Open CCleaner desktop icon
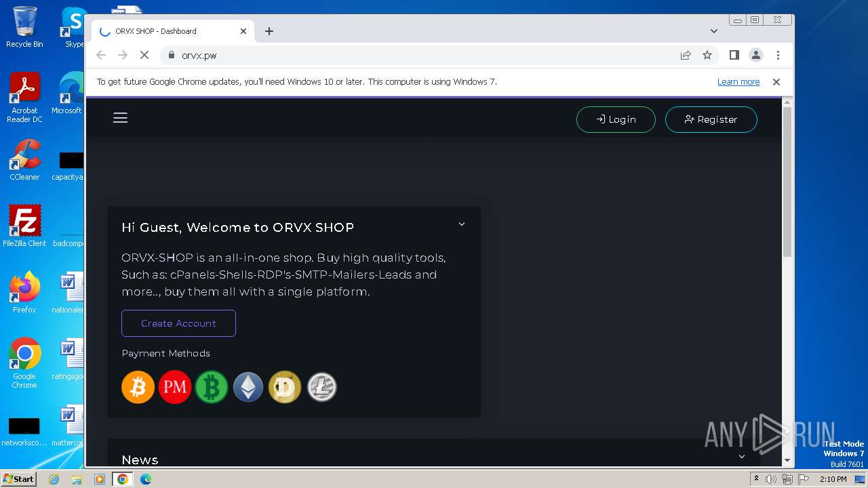This screenshot has width=868, height=488. click(24, 160)
